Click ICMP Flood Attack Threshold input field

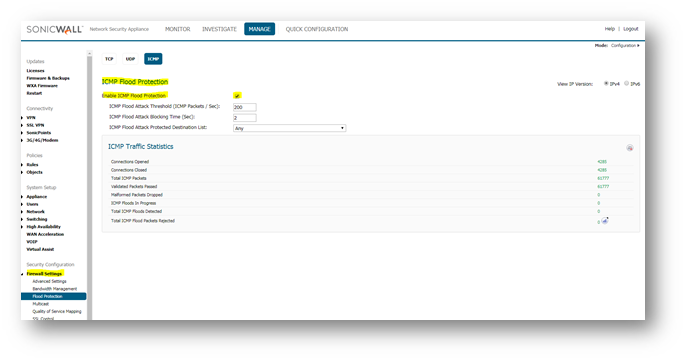pos(245,107)
